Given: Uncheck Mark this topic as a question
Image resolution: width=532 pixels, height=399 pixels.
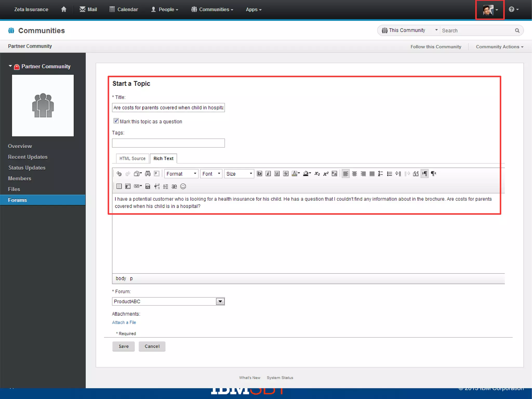Looking at the screenshot, I should [x=116, y=121].
